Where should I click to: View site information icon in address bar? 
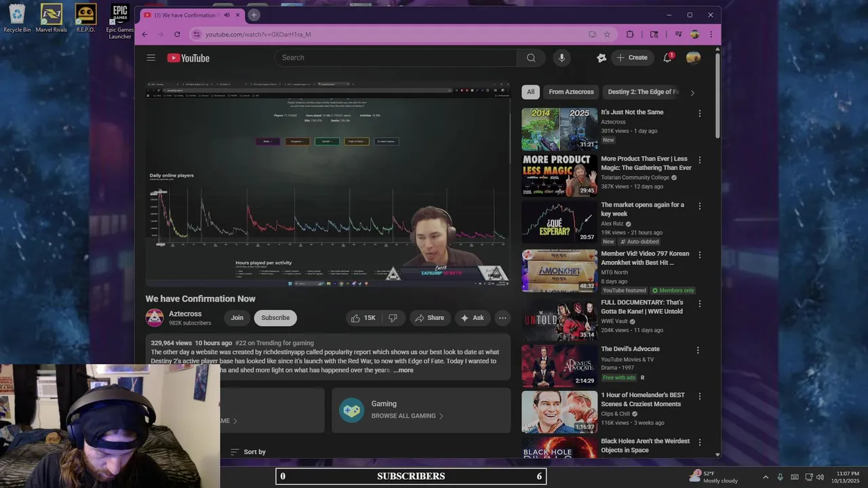tap(197, 34)
